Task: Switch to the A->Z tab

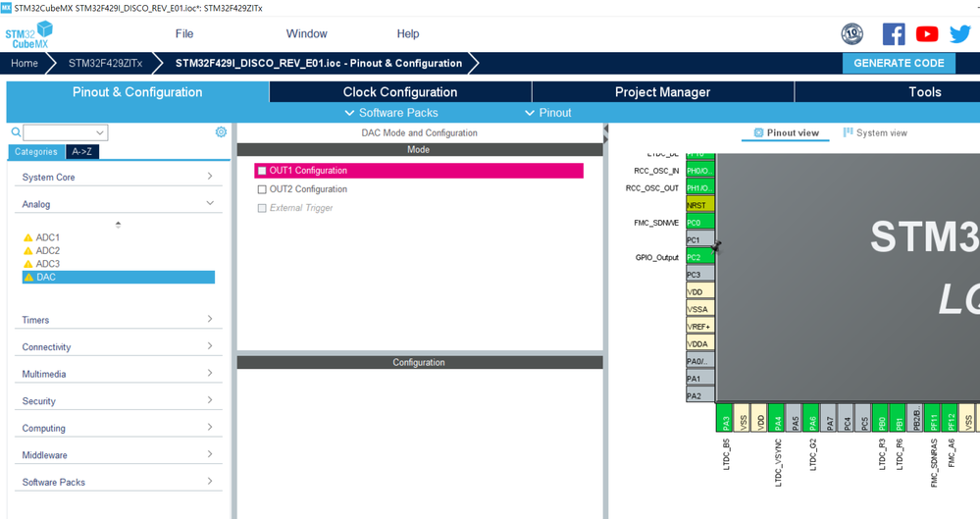Action: pos(81,151)
